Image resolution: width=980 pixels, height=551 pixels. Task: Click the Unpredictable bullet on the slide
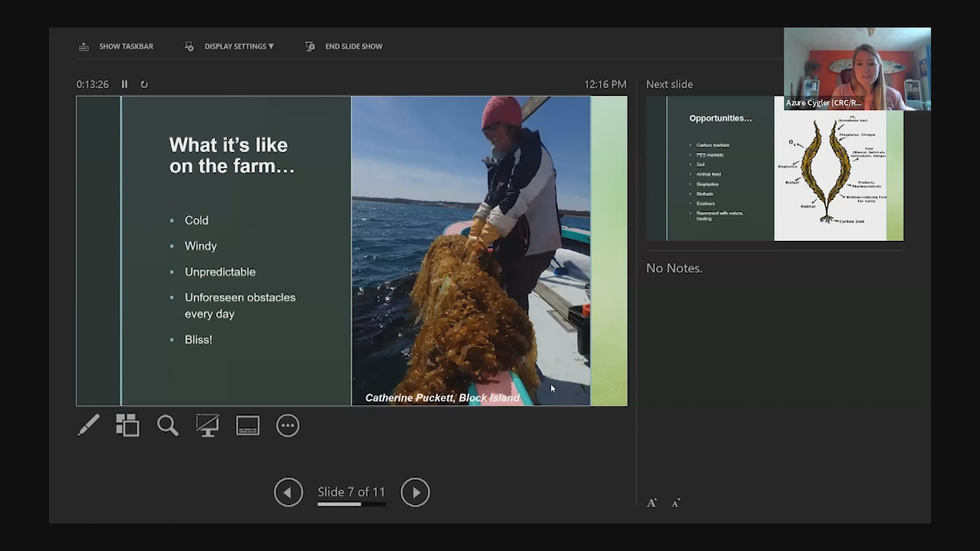[220, 272]
